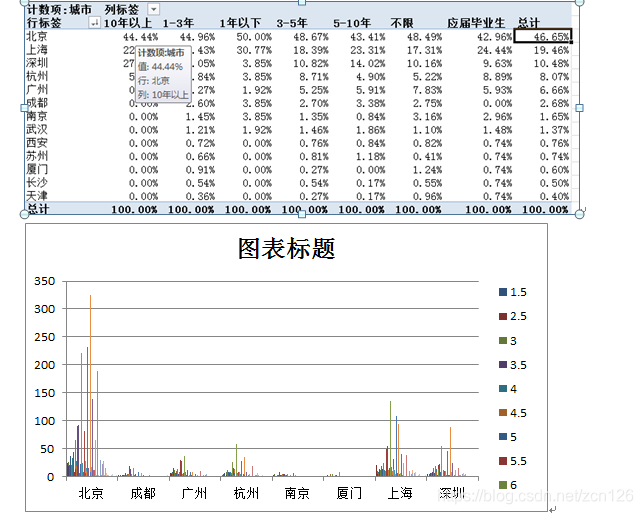
Task: Select the 广州 row label
Action: click(37, 89)
